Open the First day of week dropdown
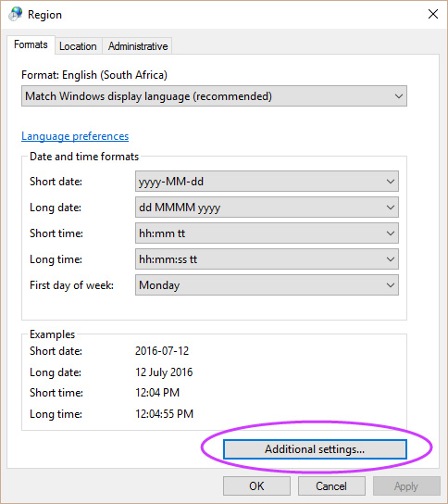The height and width of the screenshot is (504, 448). (267, 285)
